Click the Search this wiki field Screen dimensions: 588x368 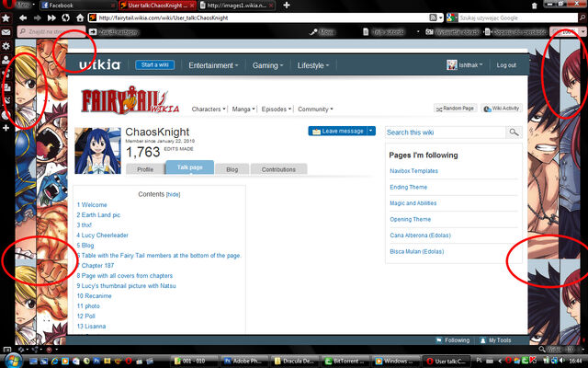[446, 132]
